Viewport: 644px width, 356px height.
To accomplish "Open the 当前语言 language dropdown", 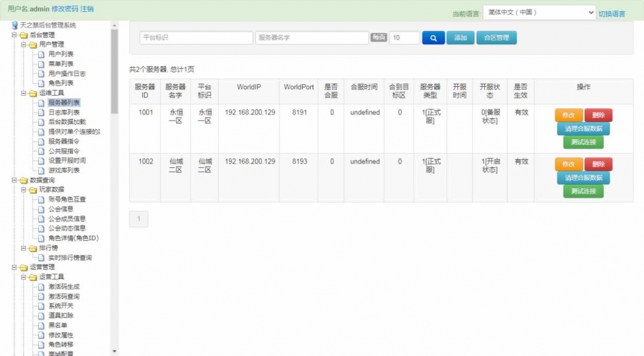I will click(539, 13).
